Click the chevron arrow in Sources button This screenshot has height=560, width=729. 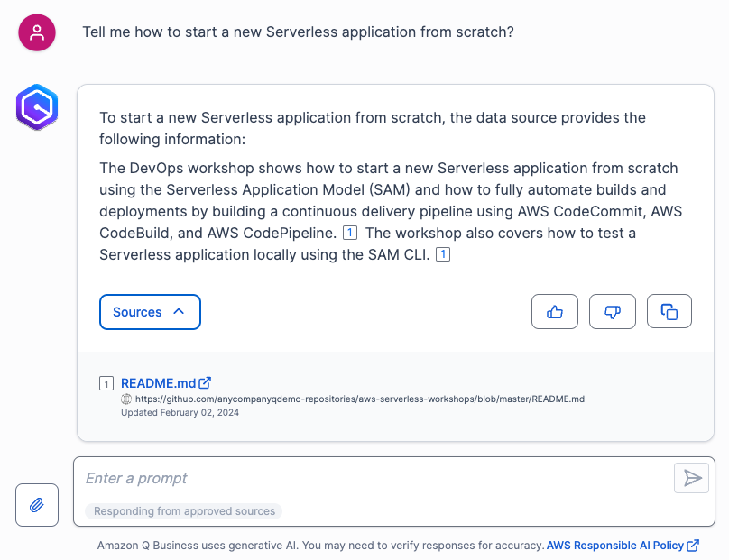(179, 311)
